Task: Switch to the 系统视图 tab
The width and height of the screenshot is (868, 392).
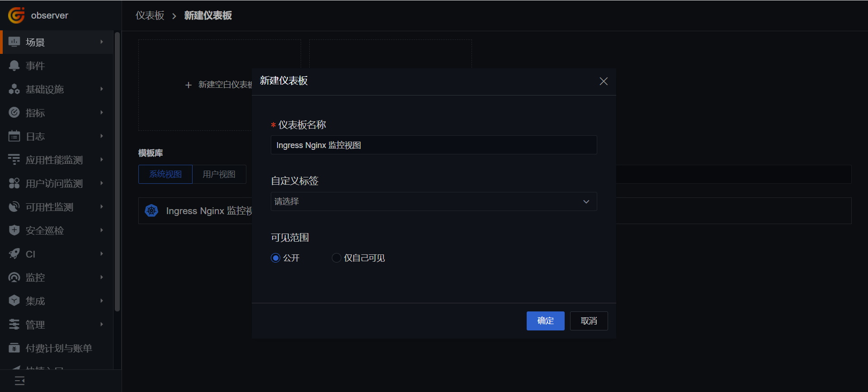Action: click(165, 174)
